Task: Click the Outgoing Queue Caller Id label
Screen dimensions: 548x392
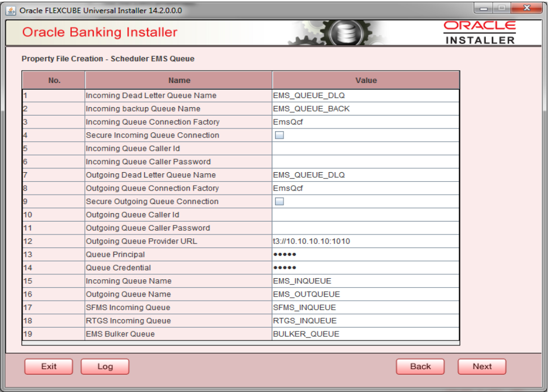Action: click(133, 215)
